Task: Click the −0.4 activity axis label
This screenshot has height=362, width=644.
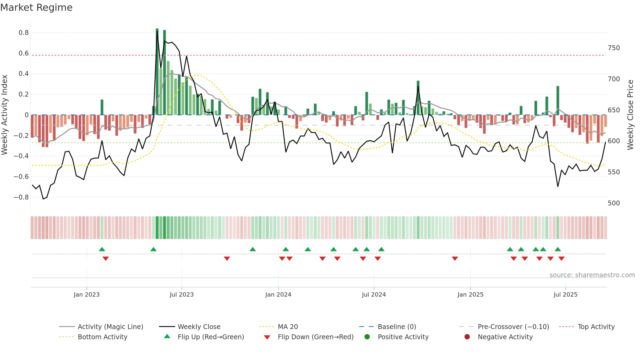Action: 21,156
